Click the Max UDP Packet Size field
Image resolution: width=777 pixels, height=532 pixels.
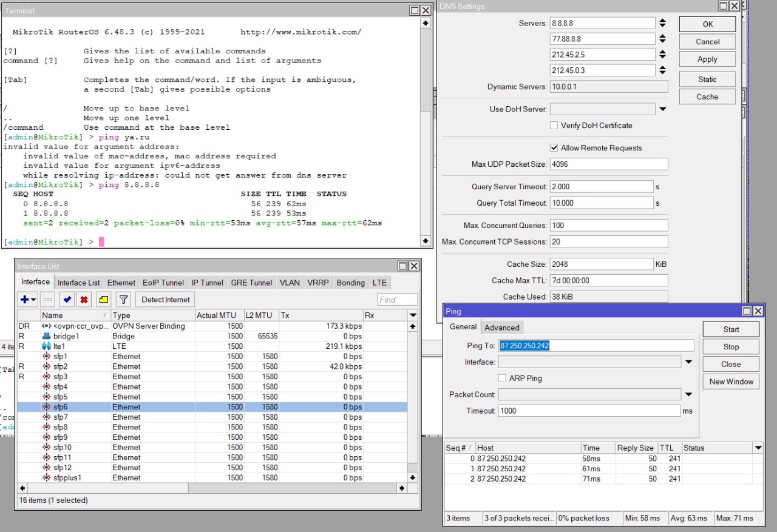(x=609, y=164)
